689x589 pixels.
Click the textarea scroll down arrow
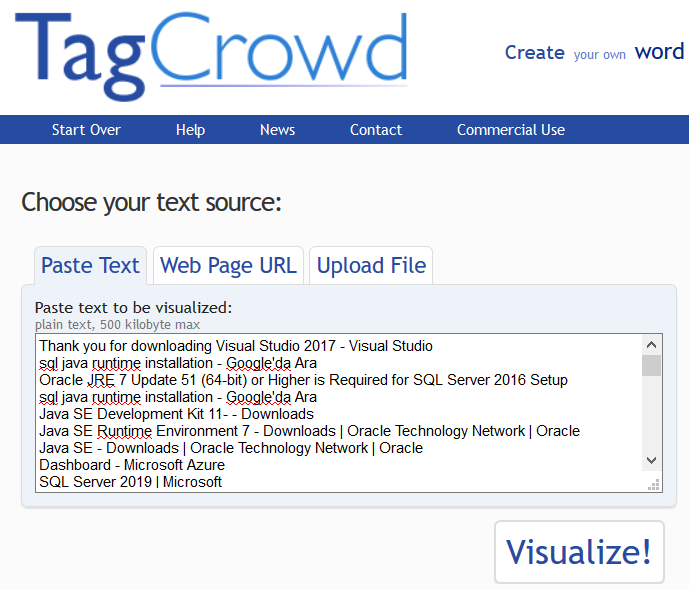[651, 460]
